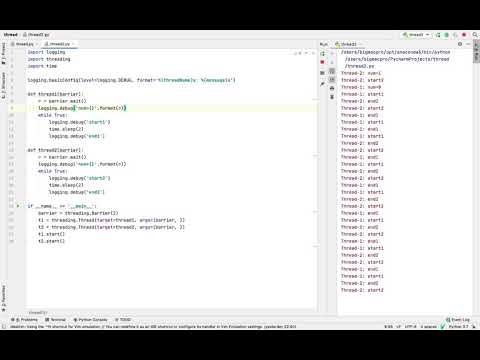The width and height of the screenshot is (480, 360).
Task: Click the down arrow in Run panel
Action: (332, 62)
